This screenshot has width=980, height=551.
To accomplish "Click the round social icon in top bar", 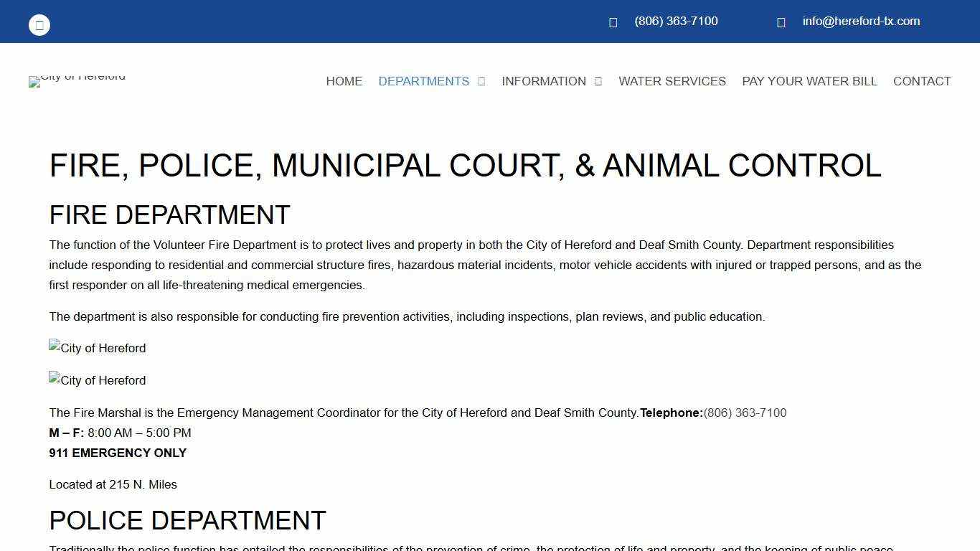I will (x=39, y=25).
